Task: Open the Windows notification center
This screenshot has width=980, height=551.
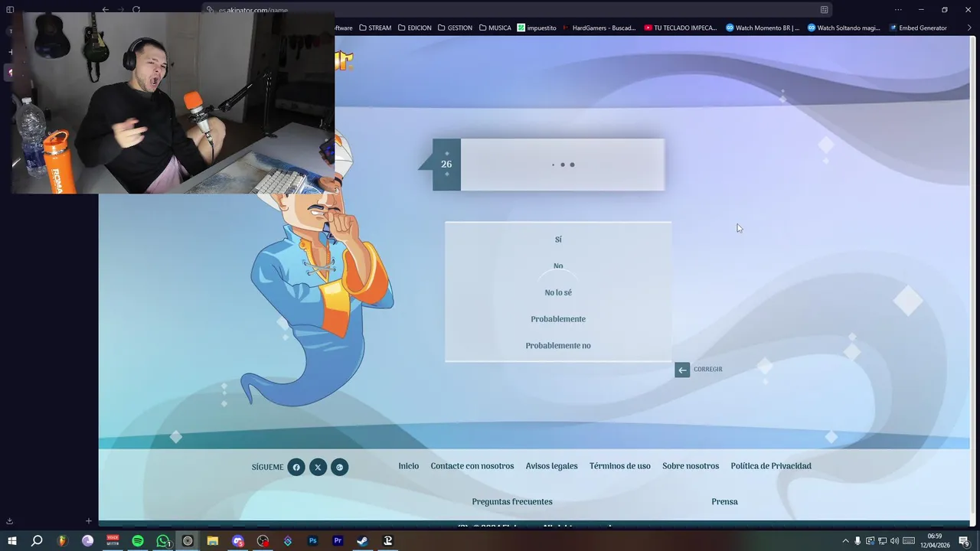Action: [x=964, y=541]
